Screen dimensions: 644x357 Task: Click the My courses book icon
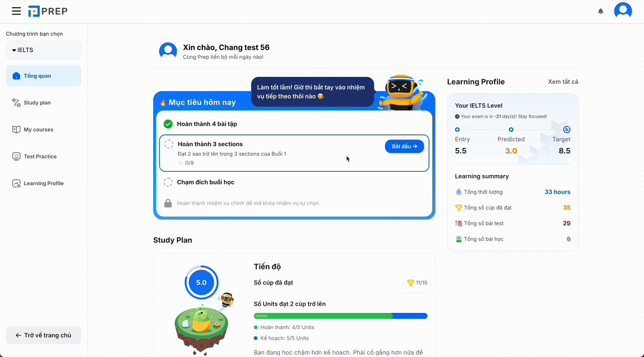pyautogui.click(x=16, y=129)
